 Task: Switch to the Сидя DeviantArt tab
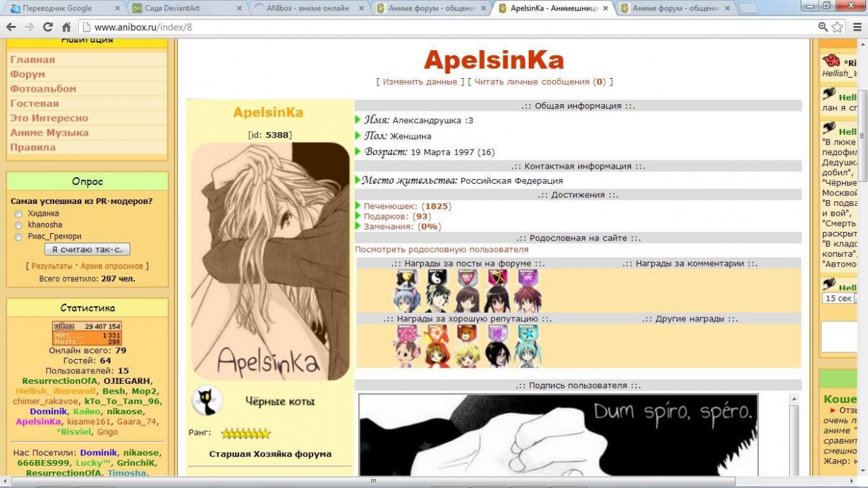click(184, 8)
